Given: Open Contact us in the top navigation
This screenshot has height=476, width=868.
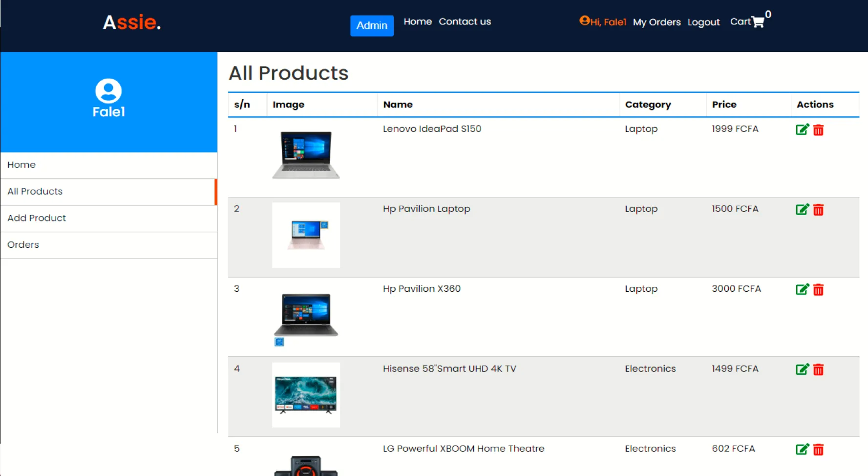Looking at the screenshot, I should pos(465,22).
